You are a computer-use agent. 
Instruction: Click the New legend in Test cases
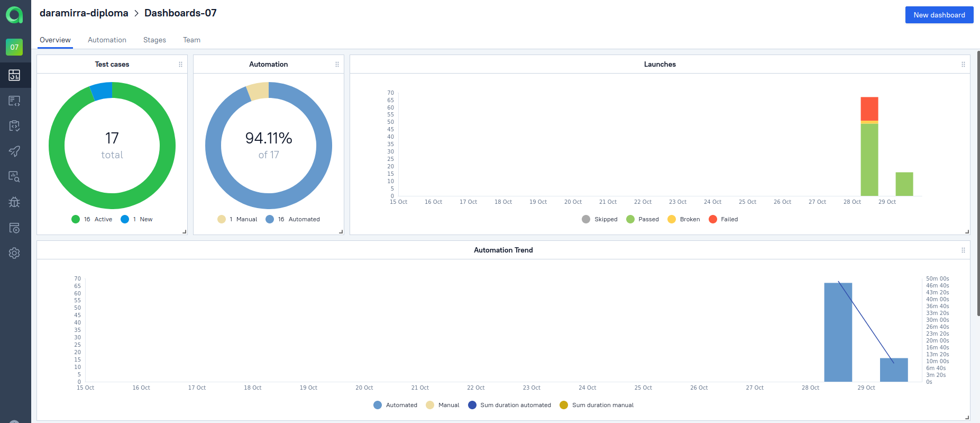point(136,219)
